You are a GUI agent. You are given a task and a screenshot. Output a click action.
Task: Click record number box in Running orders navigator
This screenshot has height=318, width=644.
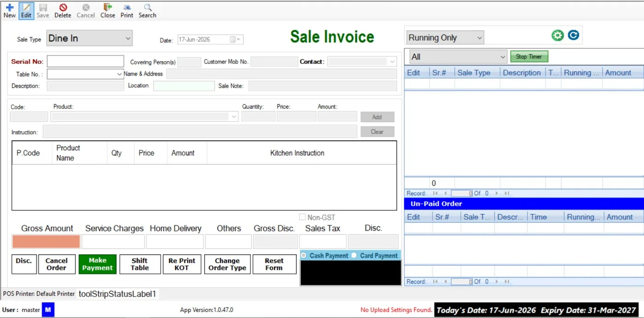click(461, 193)
